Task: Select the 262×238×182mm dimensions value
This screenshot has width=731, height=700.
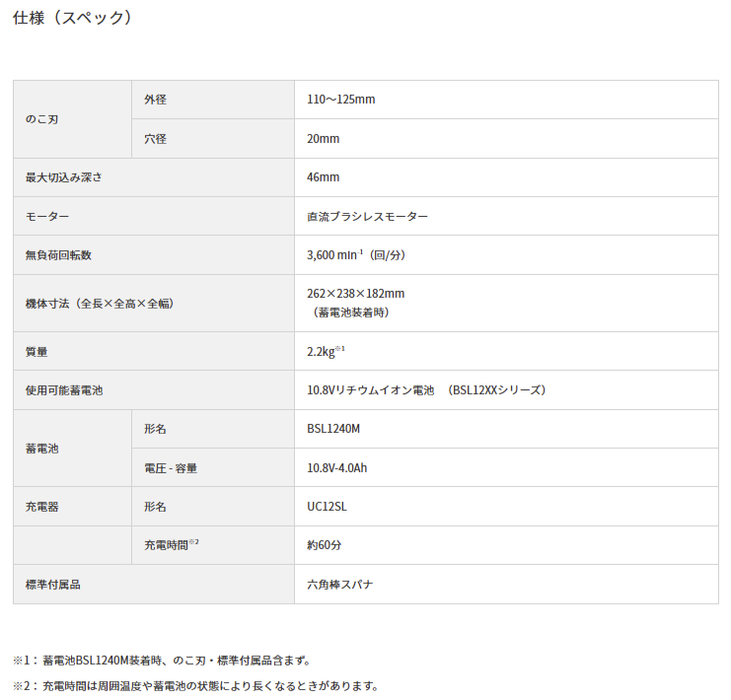Action: [x=356, y=294]
